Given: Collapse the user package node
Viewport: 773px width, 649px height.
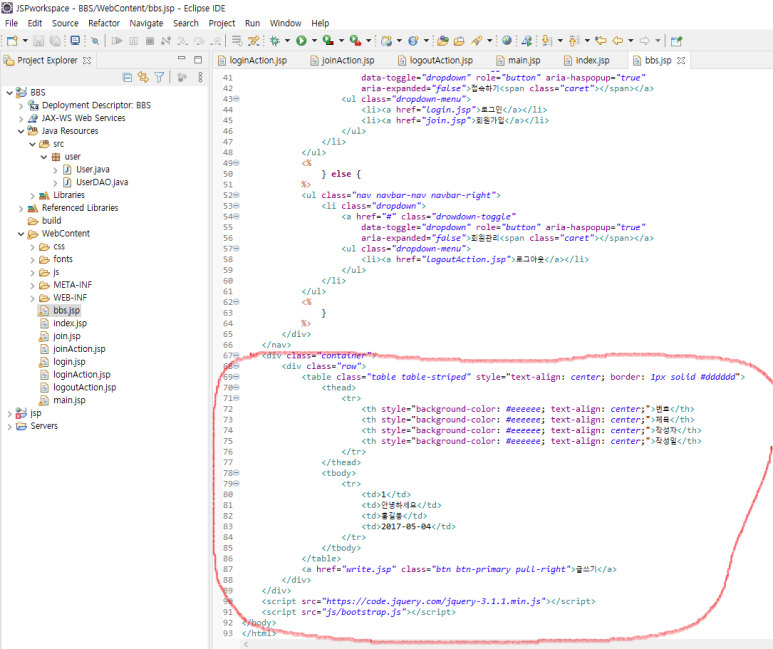Looking at the screenshot, I should [44, 157].
